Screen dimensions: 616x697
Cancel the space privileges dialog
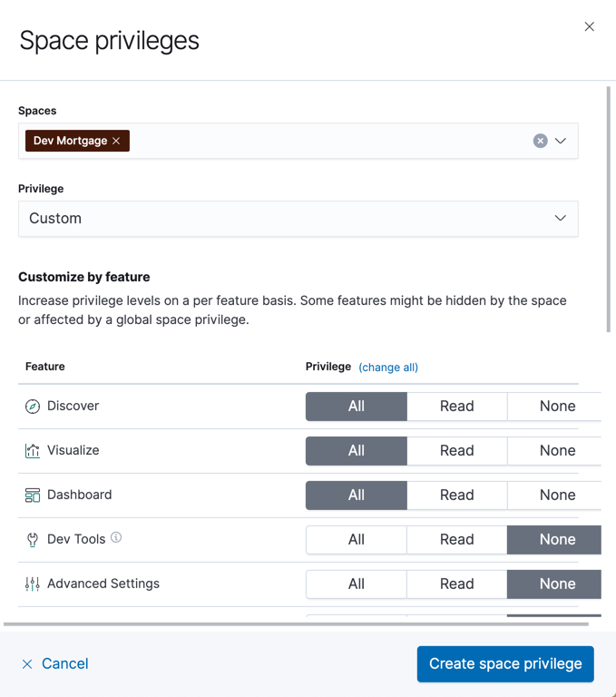coord(55,664)
